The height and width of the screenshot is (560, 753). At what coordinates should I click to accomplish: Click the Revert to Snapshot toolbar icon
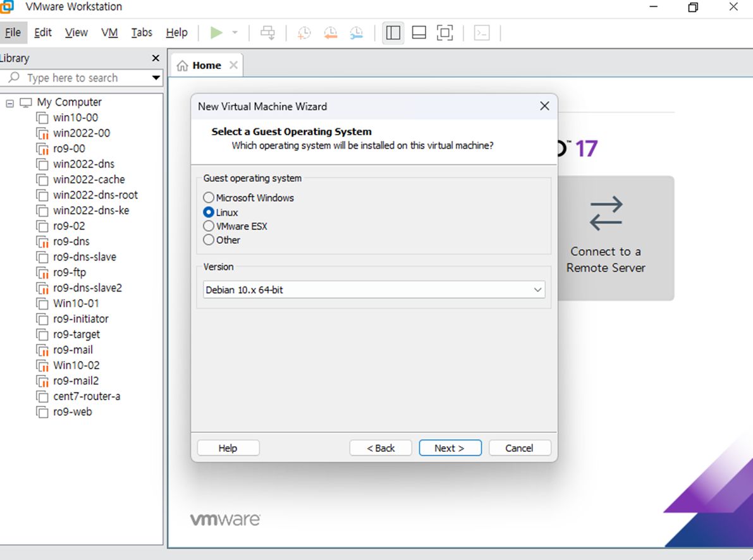pyautogui.click(x=331, y=33)
